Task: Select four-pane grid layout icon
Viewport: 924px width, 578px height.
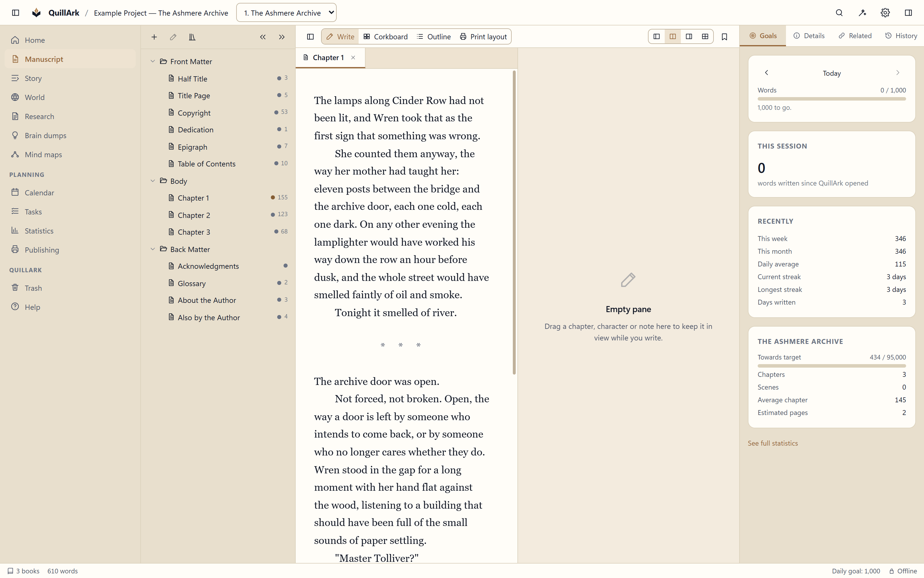Action: point(705,36)
